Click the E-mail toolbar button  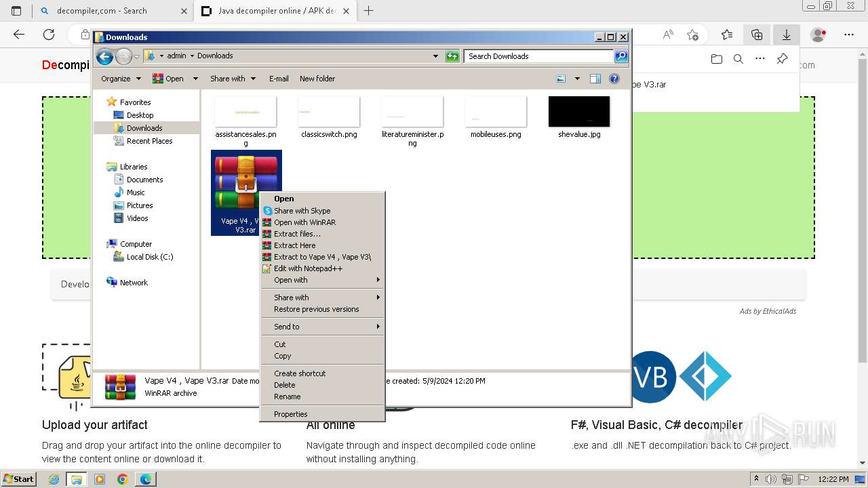coord(279,79)
